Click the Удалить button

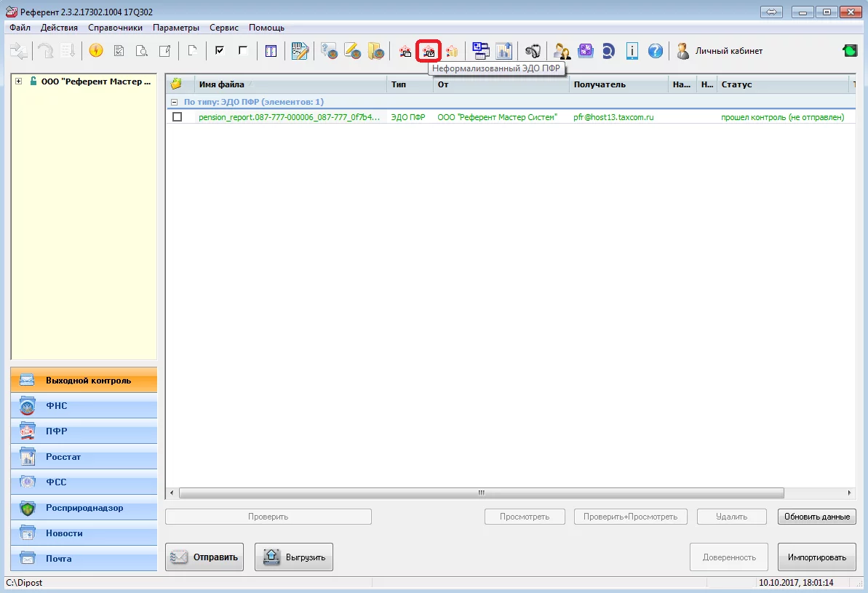pos(732,517)
